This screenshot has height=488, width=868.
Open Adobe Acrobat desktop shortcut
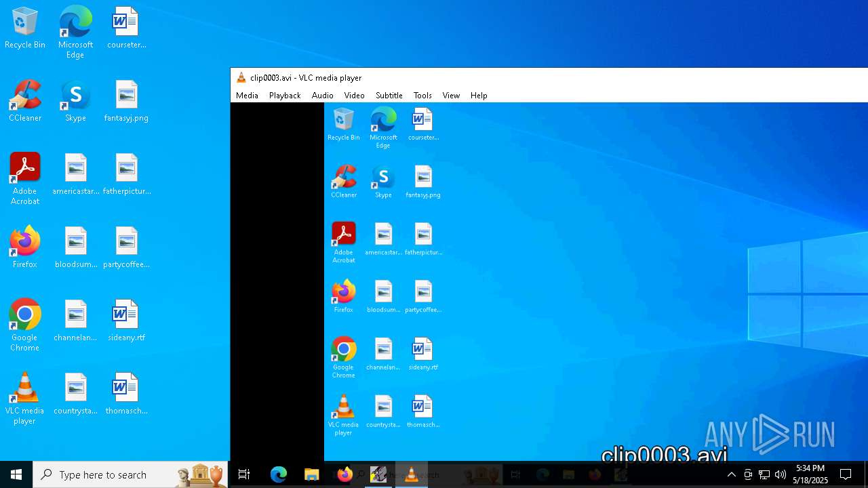click(x=25, y=180)
